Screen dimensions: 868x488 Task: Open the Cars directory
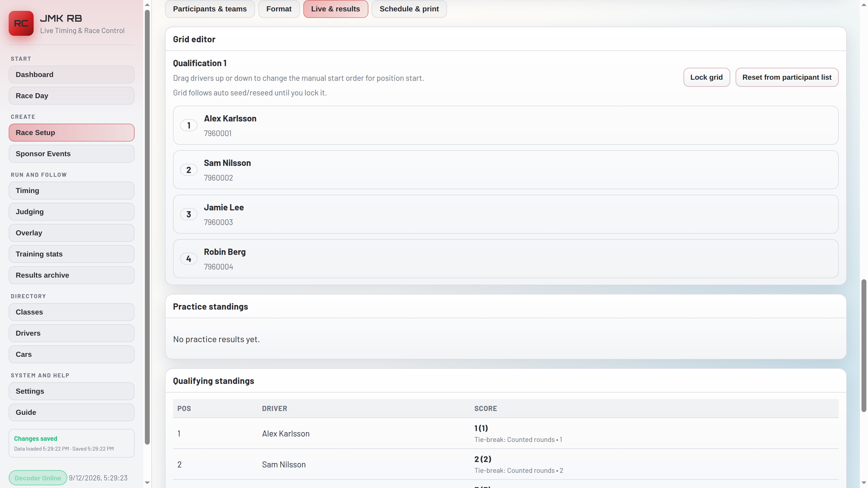pyautogui.click(x=71, y=354)
